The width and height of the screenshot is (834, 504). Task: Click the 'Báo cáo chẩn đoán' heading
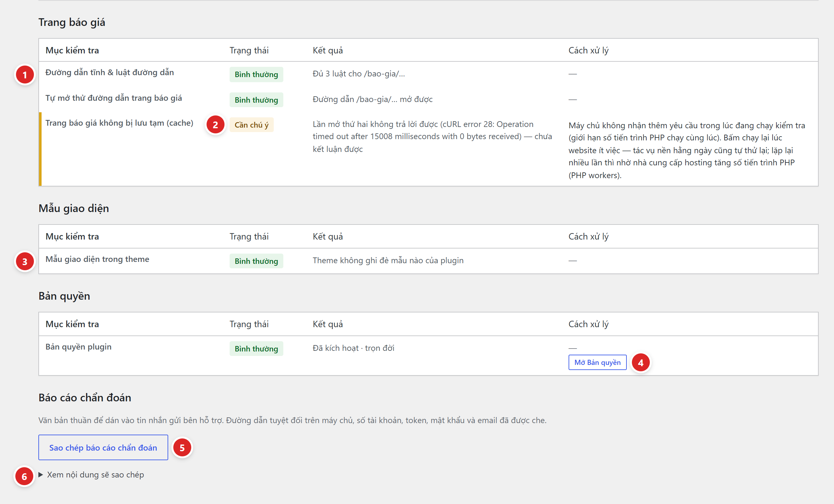coord(85,398)
